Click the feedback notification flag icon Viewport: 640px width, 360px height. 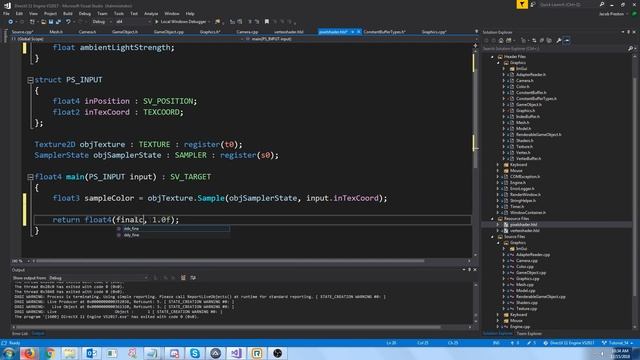click(x=522, y=4)
